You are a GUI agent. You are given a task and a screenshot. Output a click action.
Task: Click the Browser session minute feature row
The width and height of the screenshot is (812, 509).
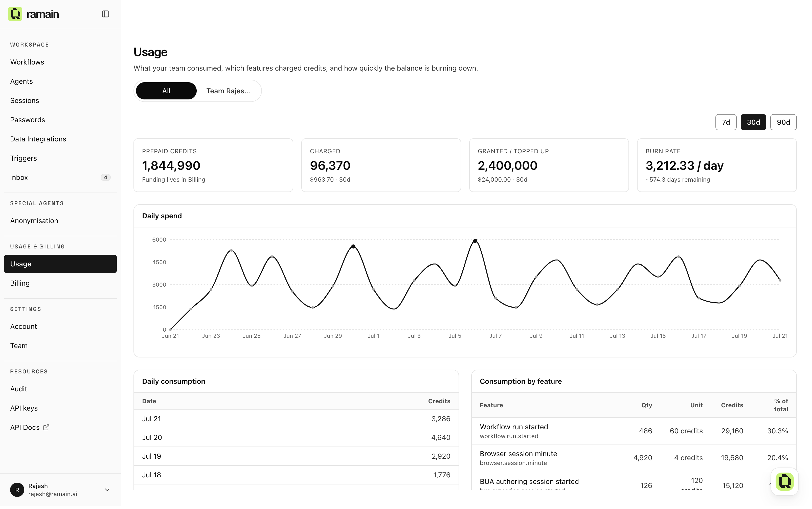click(x=634, y=458)
